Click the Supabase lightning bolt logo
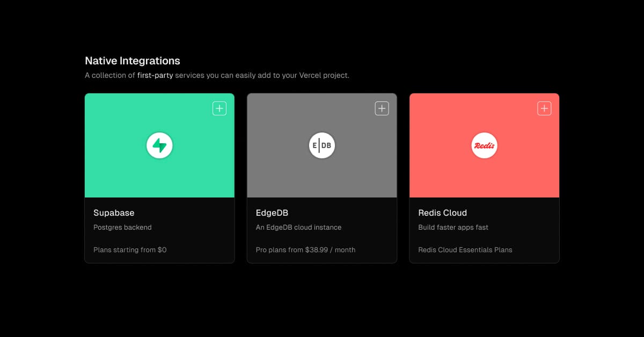Screen dimensions: 644x337 (159, 145)
